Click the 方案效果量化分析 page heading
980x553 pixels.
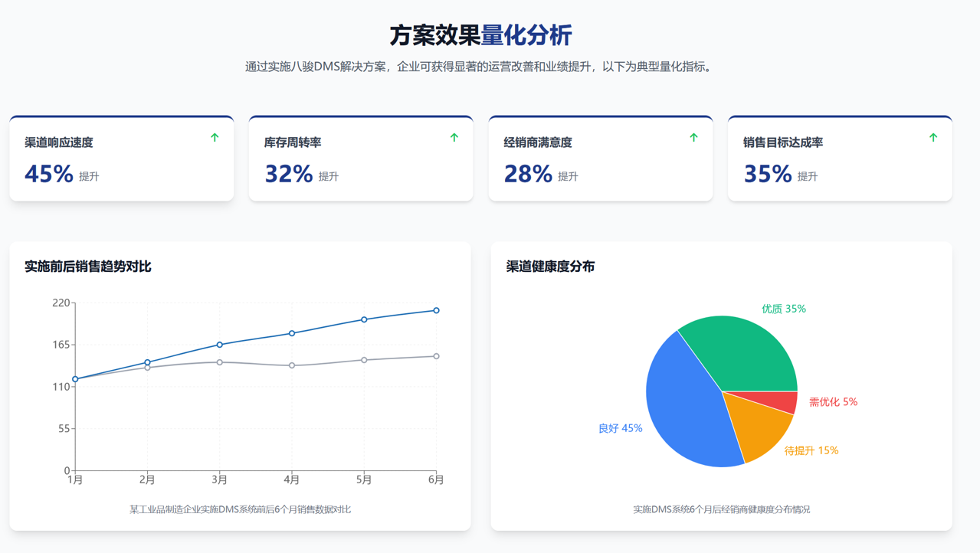pyautogui.click(x=480, y=35)
